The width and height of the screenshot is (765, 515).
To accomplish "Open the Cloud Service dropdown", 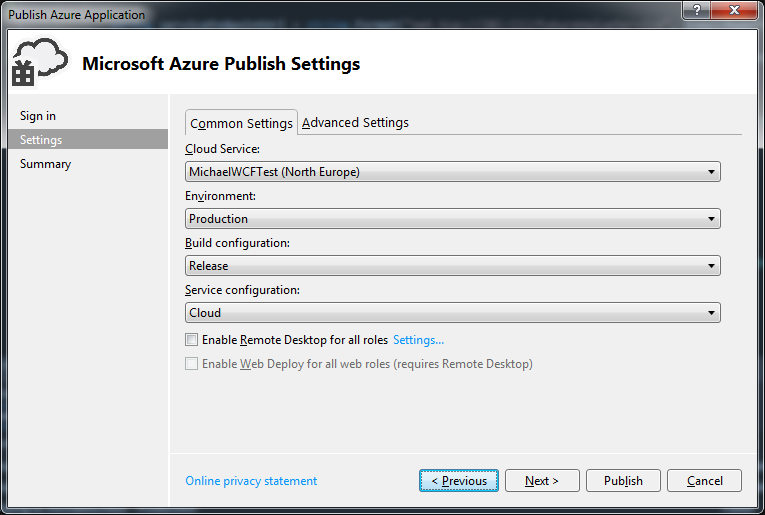I will 453,172.
